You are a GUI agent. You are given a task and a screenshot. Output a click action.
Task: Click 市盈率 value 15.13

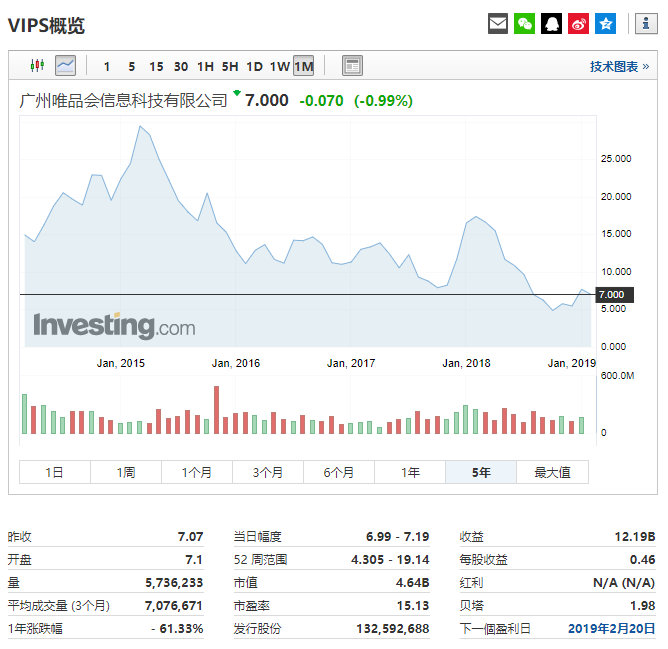pyautogui.click(x=413, y=606)
